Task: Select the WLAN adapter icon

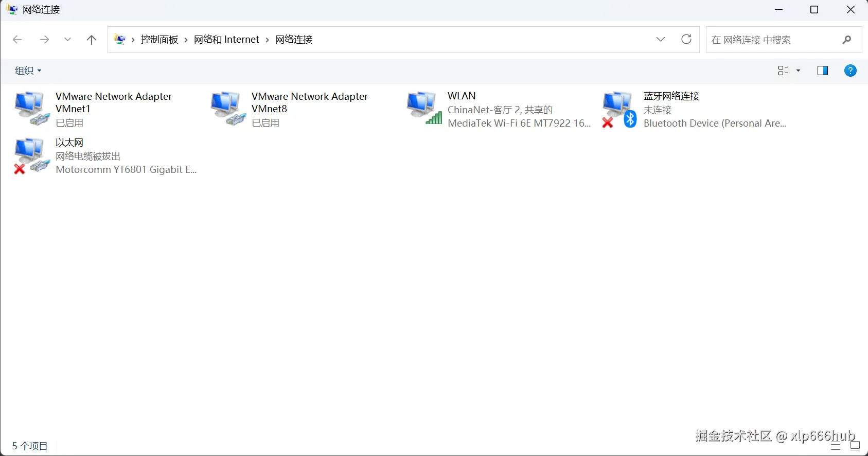Action: 424,108
